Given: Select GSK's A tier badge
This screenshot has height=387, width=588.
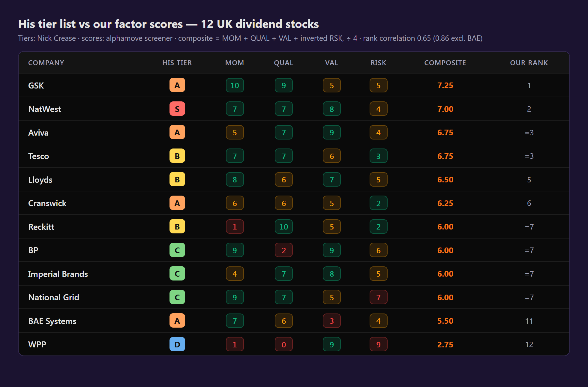Looking at the screenshot, I should (177, 85).
